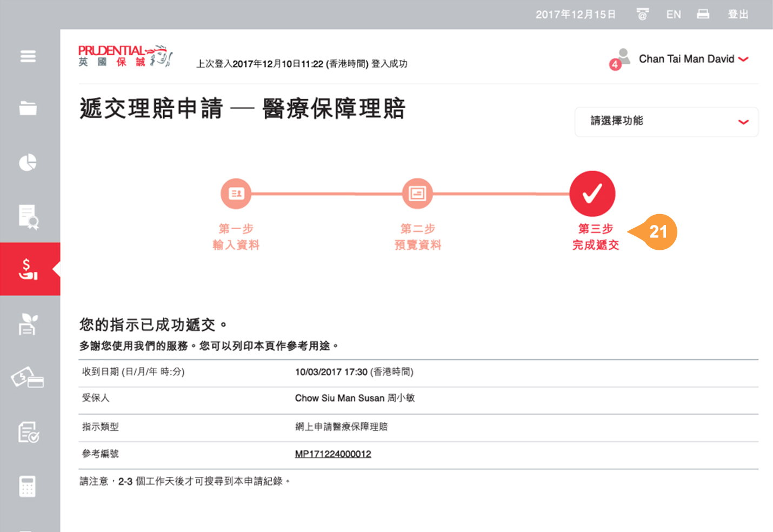Select the claims dollar-hand sidebar icon
This screenshot has width=773, height=532.
click(28, 269)
